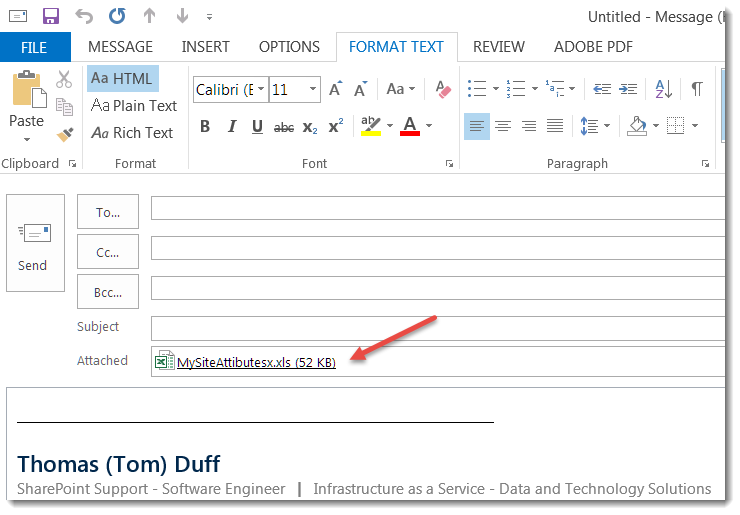Click in the Subject field
Viewport: 740px width, 515px height.
[x=438, y=328]
